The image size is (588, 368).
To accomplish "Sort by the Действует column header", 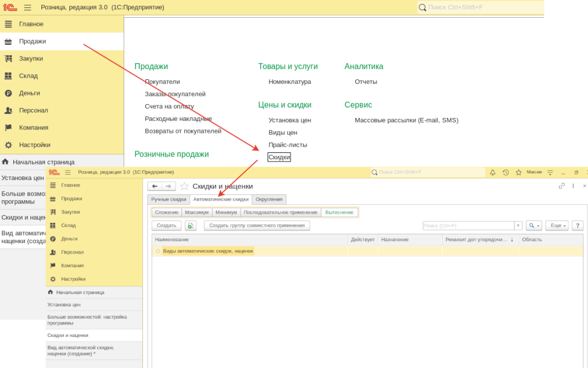I will click(363, 240).
